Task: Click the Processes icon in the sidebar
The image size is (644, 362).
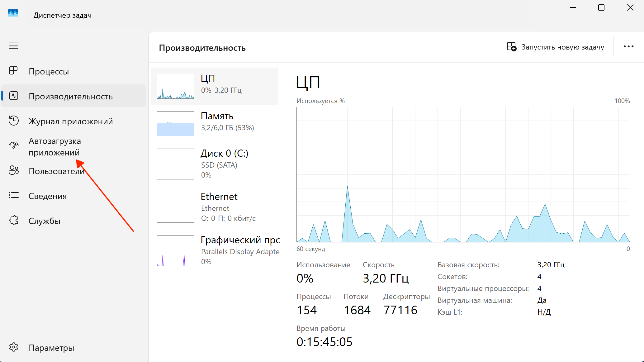Action: point(13,71)
